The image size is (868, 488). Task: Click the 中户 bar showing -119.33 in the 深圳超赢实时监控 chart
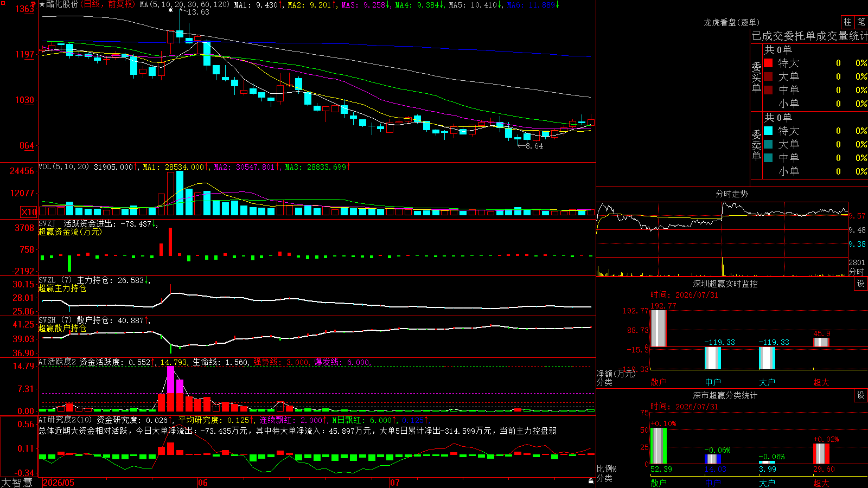[713, 358]
